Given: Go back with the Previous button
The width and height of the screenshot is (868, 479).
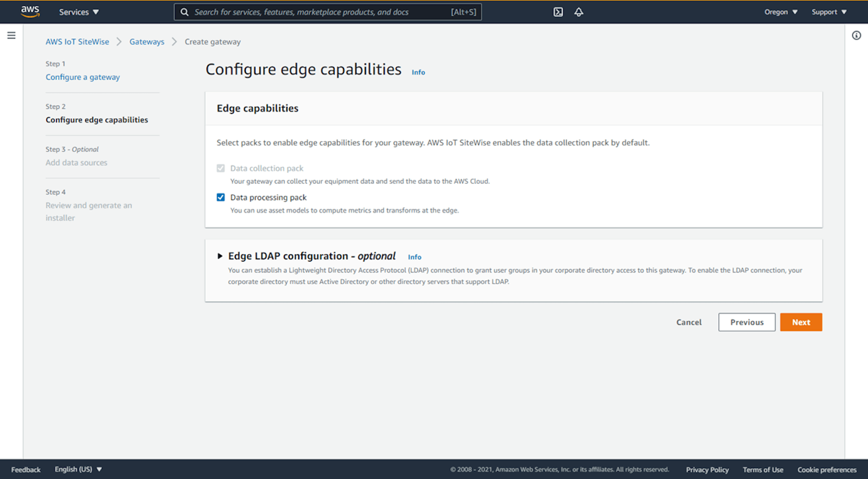Looking at the screenshot, I should click(x=747, y=322).
